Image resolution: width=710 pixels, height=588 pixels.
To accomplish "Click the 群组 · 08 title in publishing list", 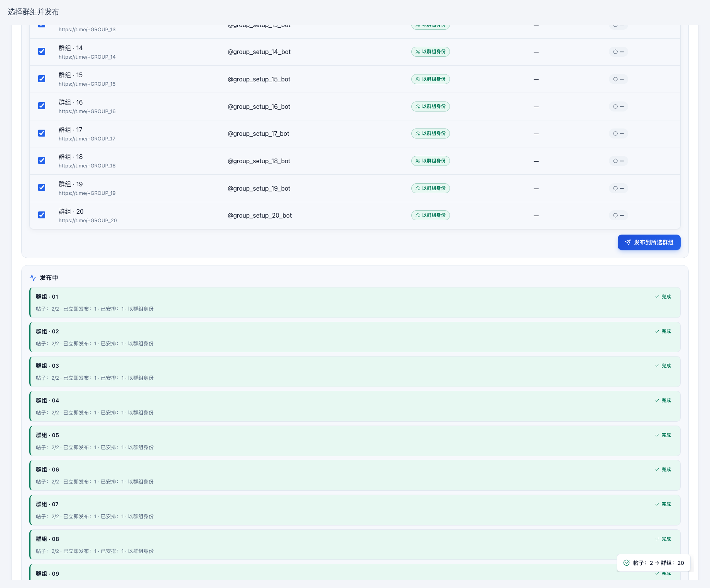I will click(x=47, y=539).
